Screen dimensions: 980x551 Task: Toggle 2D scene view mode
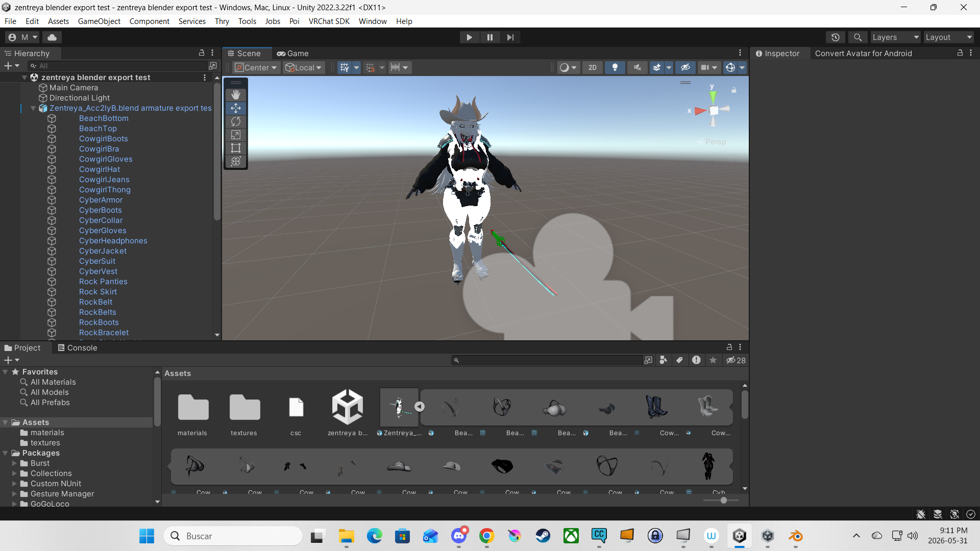(593, 67)
